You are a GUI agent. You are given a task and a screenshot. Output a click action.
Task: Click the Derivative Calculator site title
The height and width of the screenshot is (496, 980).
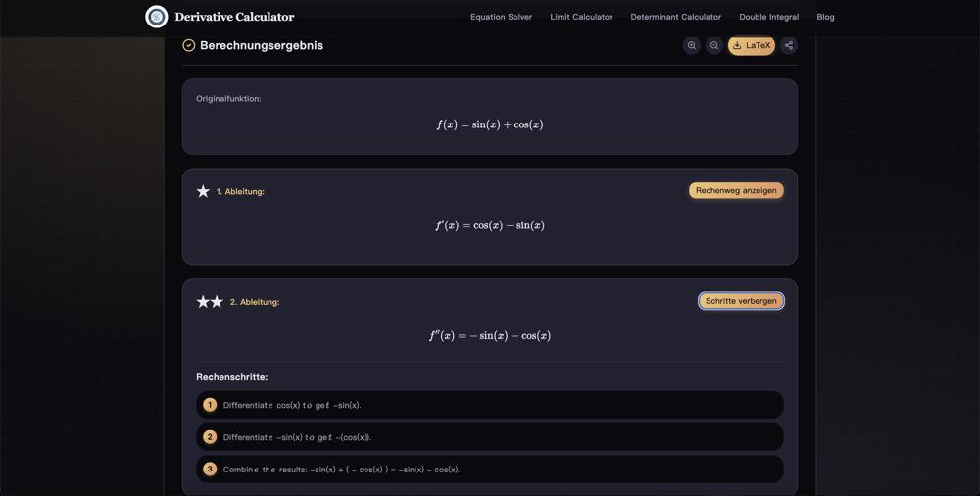234,17
